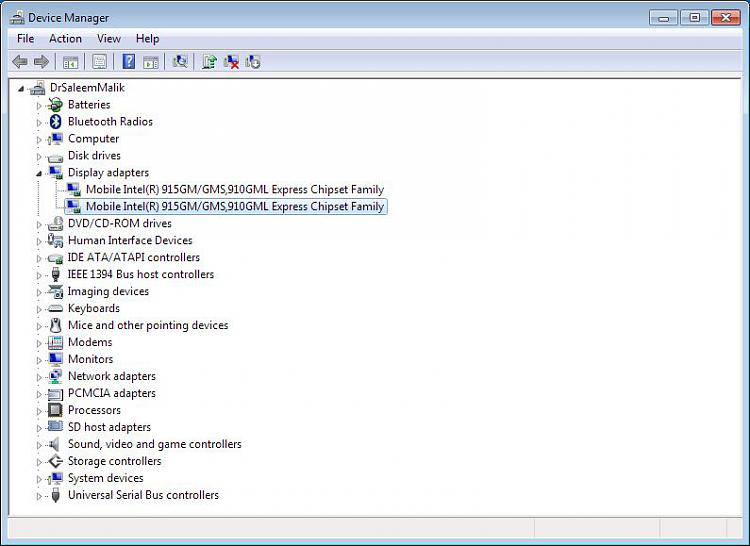750x546 pixels.
Task: Select Monitors label in tree
Action: 90,359
